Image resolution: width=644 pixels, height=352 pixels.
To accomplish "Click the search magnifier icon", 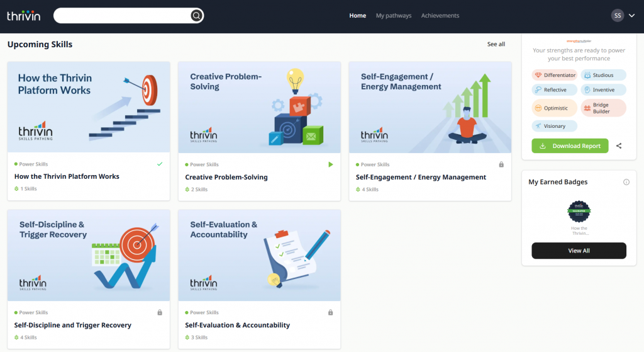I will click(x=196, y=16).
